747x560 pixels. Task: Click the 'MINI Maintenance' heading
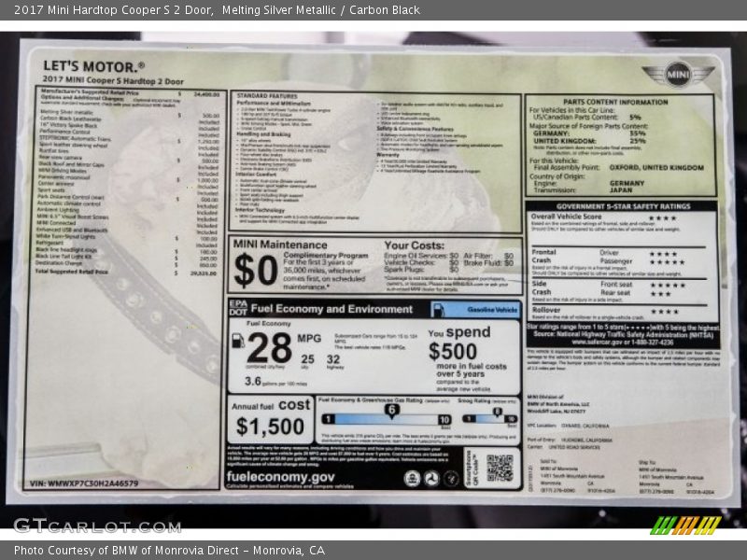280,245
